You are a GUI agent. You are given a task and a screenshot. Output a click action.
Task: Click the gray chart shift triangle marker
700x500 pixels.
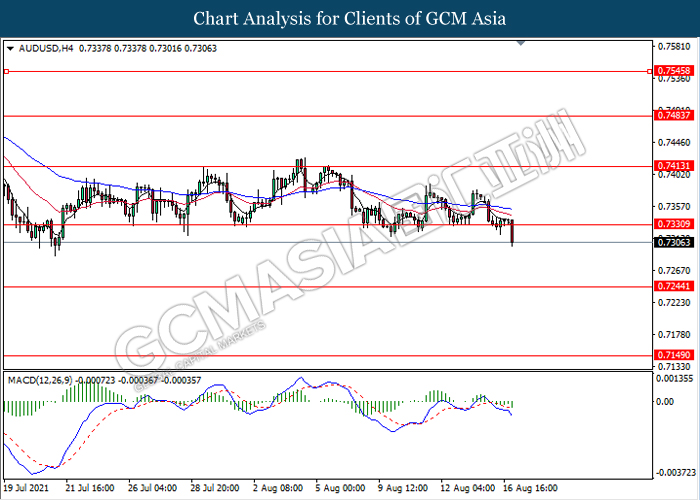click(x=519, y=45)
